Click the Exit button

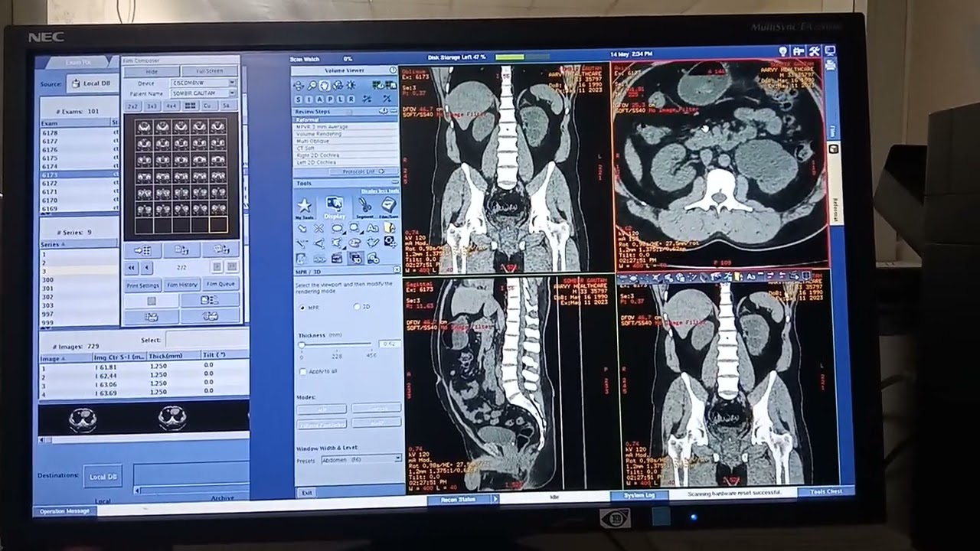point(307,492)
